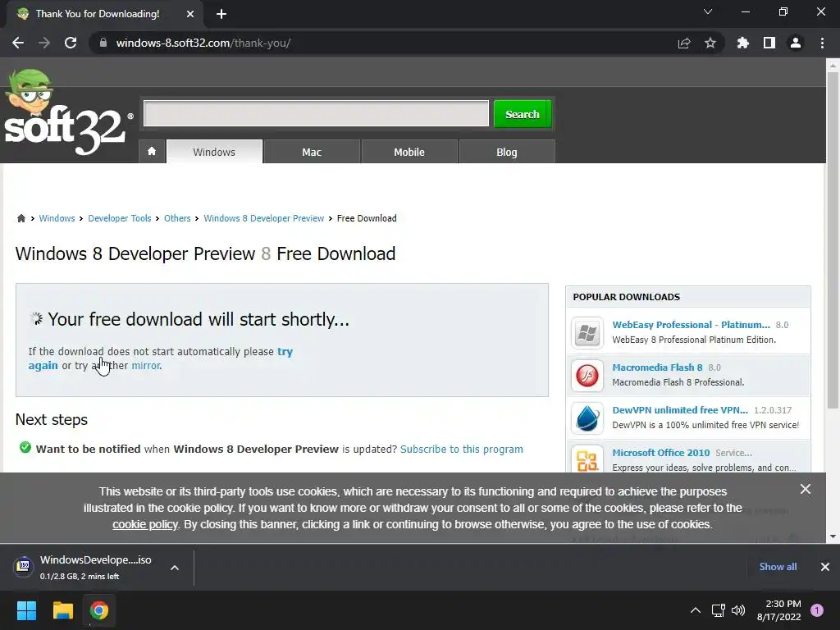
Task: Click the WebEasy Professional icon
Action: click(x=587, y=333)
